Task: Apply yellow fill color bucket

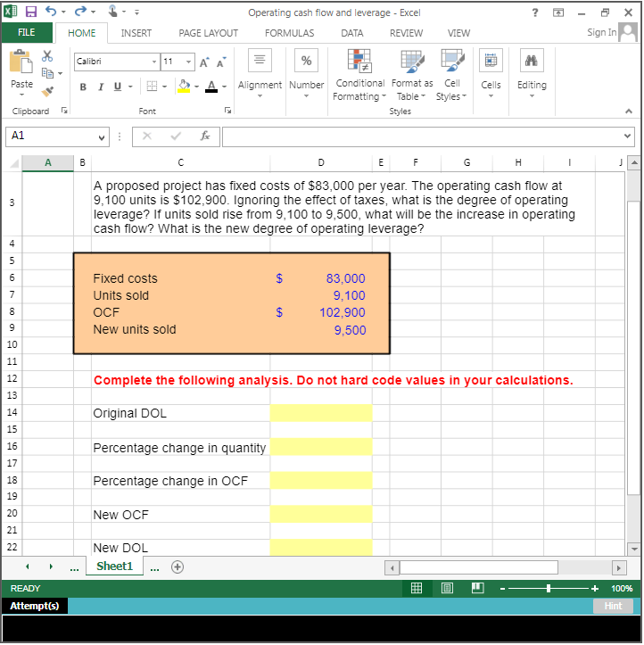Action: tap(184, 86)
